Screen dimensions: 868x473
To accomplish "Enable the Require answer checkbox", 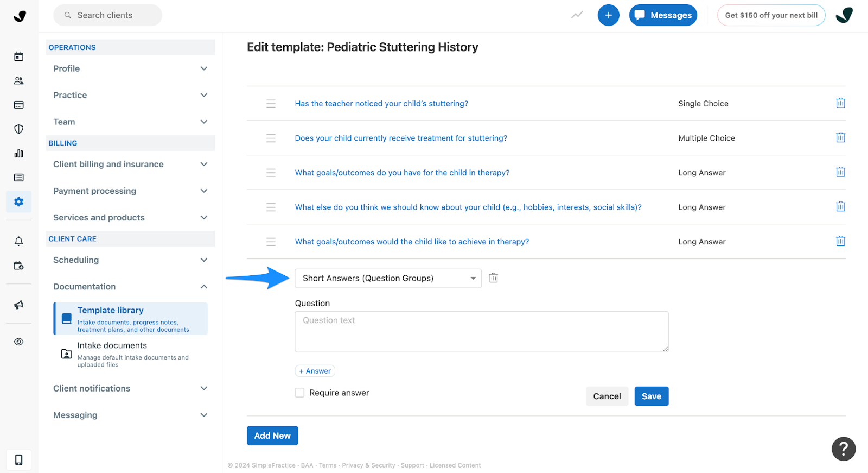I will (x=299, y=392).
